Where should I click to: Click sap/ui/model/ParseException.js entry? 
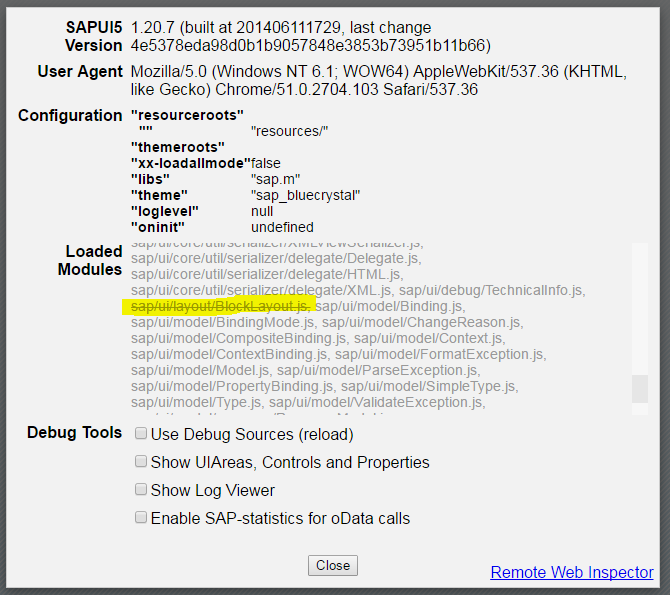coord(379,370)
